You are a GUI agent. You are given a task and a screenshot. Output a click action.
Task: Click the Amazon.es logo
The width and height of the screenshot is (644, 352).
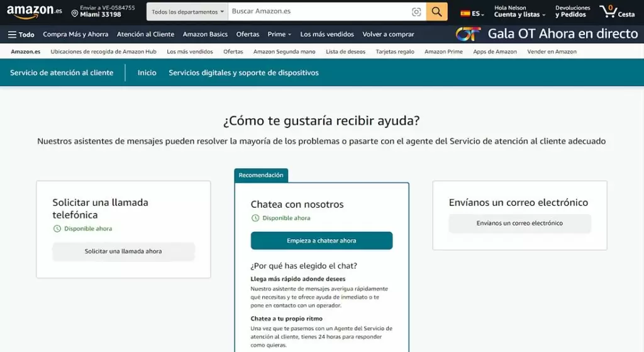[35, 11]
